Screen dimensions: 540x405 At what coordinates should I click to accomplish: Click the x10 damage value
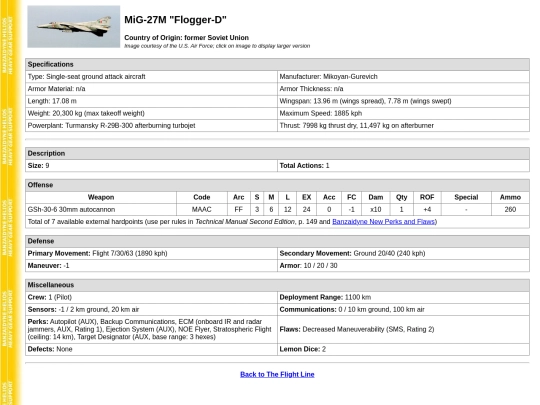pos(376,209)
